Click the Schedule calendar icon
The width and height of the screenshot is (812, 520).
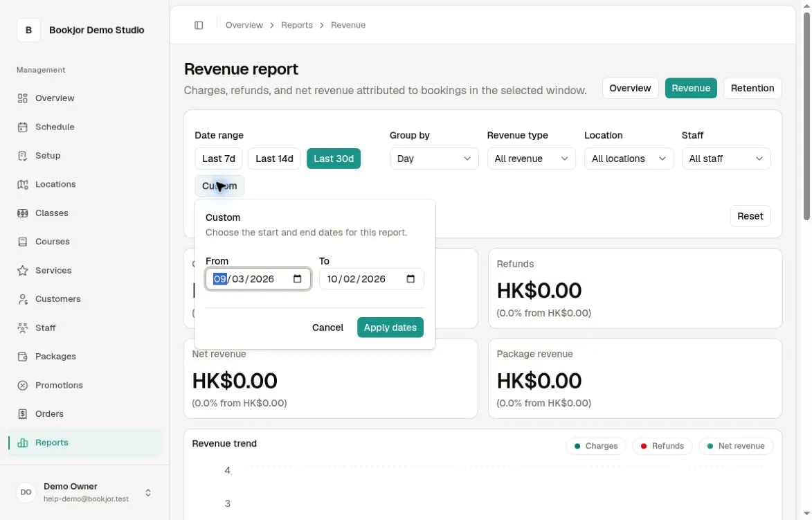coord(22,127)
